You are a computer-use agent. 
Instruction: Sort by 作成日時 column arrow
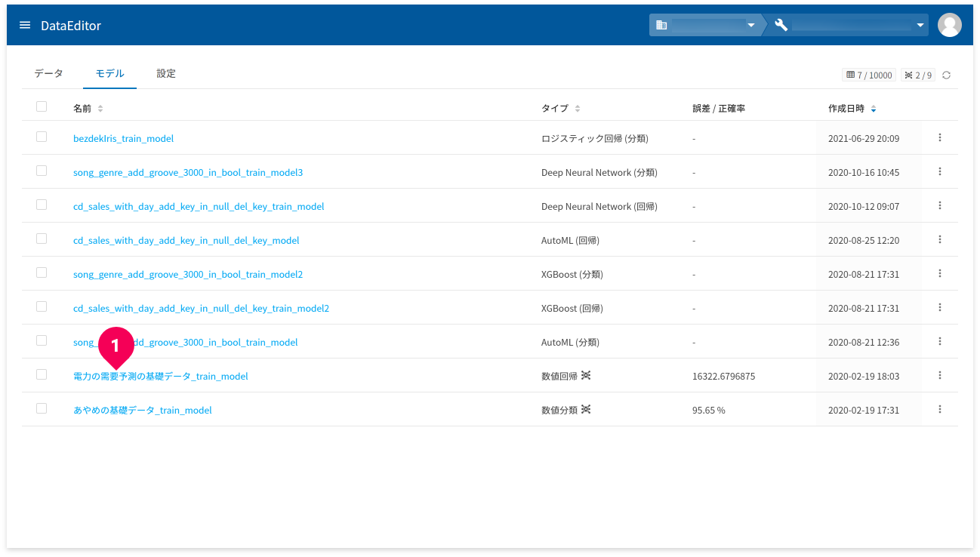[x=874, y=109]
